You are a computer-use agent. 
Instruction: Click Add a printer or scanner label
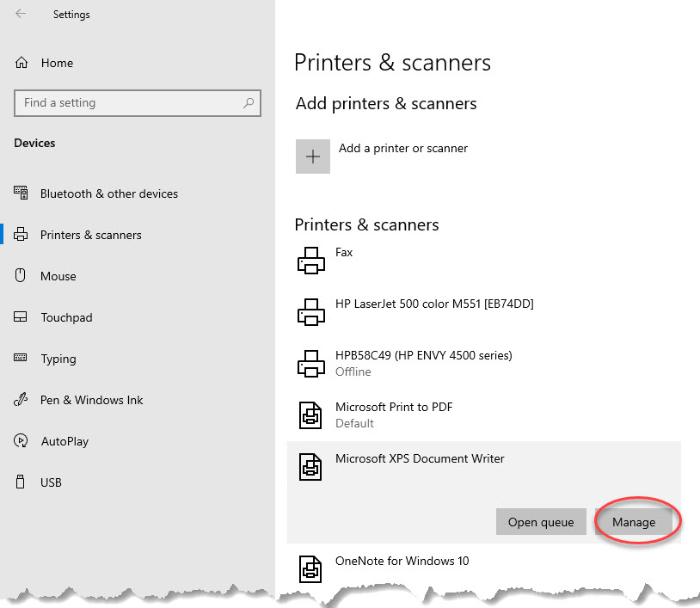click(403, 148)
